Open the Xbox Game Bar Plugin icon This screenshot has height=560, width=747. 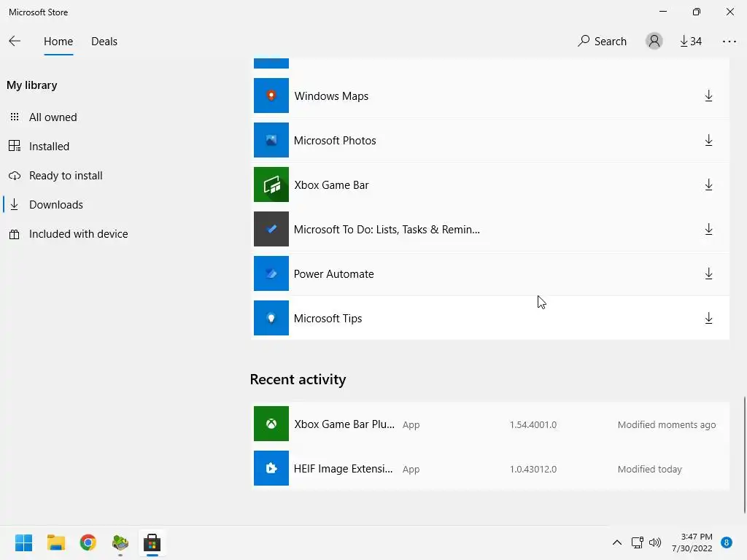(271, 424)
